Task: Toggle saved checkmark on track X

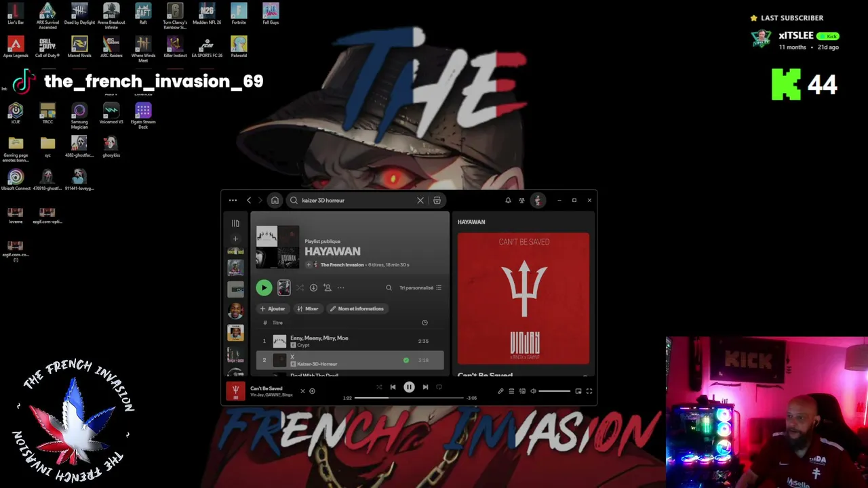Action: coord(406,361)
